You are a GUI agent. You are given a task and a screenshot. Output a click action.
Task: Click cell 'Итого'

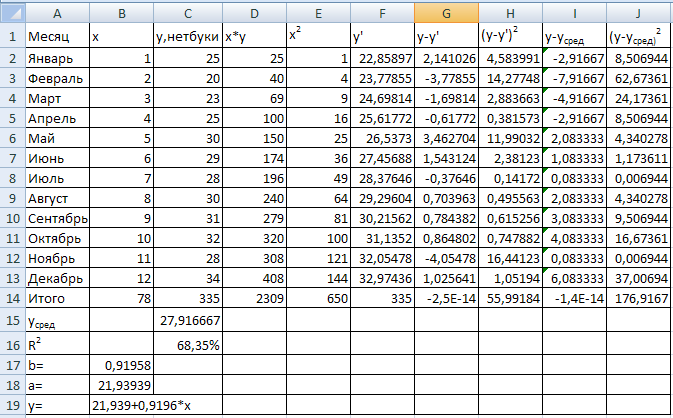58,298
